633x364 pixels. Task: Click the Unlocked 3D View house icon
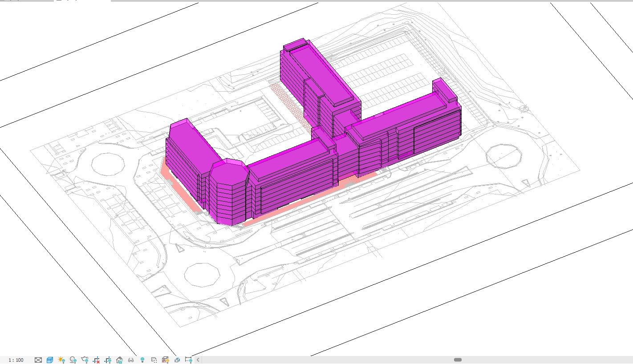[x=119, y=360]
